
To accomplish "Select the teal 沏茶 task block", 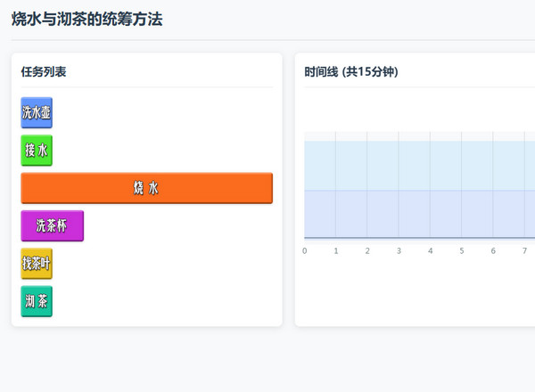I will [37, 301].
